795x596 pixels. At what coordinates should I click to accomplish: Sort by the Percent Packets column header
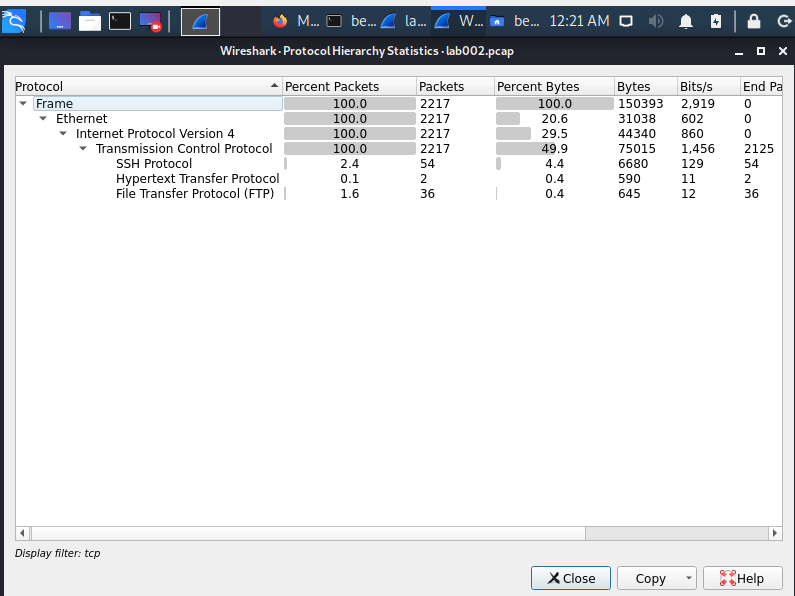349,87
